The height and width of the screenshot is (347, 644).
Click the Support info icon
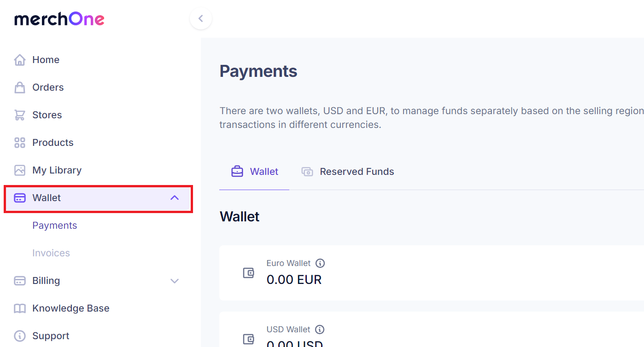[20, 335]
